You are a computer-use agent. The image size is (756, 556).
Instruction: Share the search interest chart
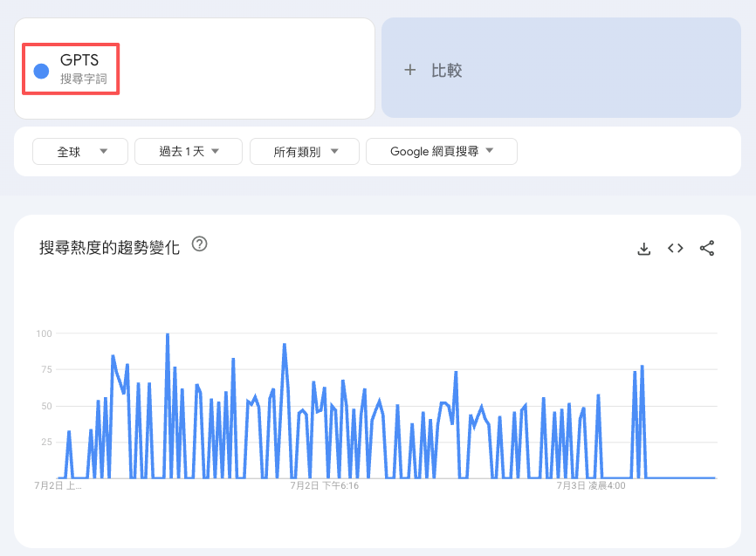coord(707,249)
